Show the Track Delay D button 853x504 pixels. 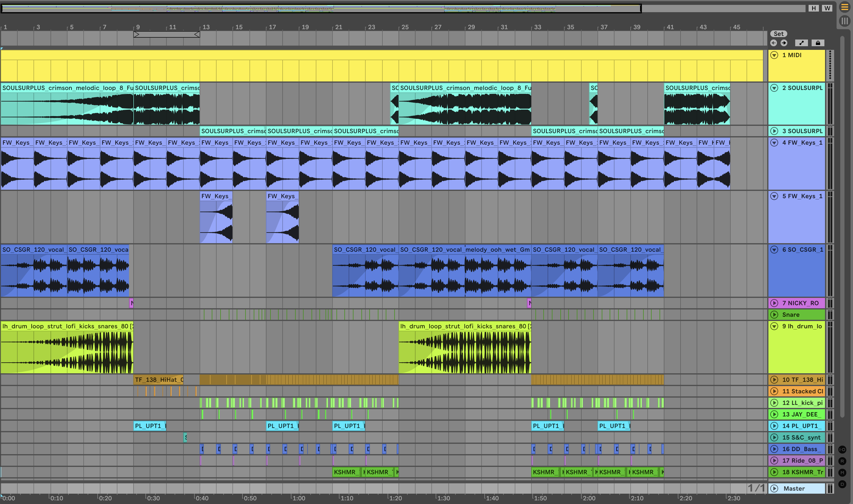pos(842,484)
